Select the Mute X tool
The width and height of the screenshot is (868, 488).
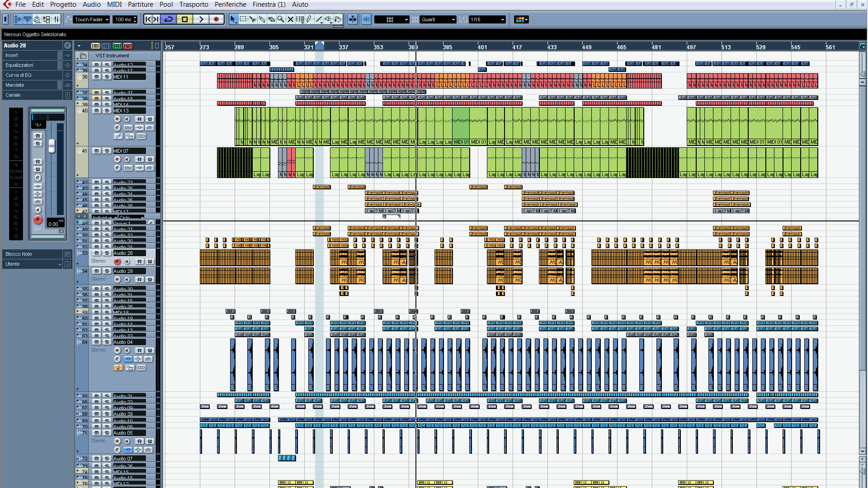290,19
